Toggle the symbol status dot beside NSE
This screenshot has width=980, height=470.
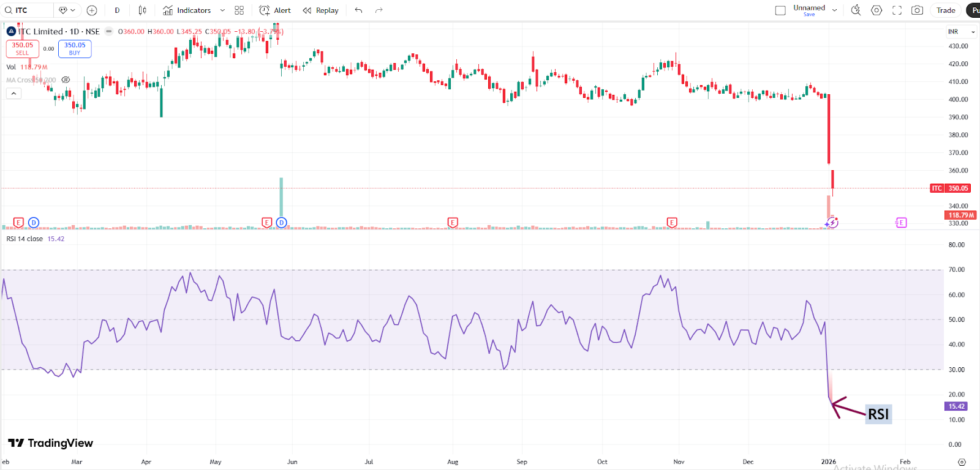(x=109, y=32)
